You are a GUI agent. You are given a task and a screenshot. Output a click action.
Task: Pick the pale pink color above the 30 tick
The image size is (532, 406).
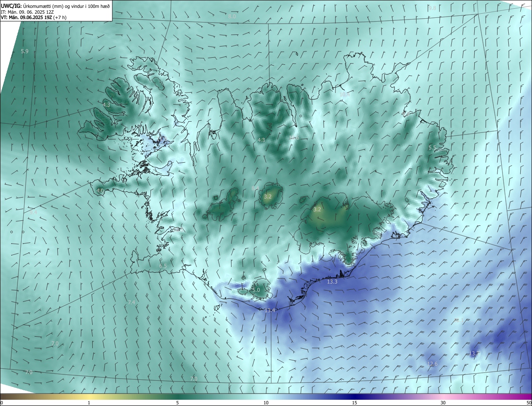pos(443,396)
